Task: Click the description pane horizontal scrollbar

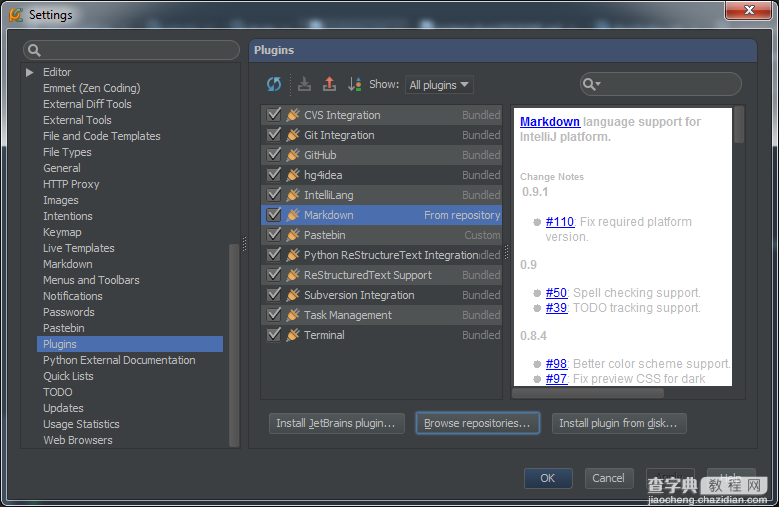Action: 588,393
